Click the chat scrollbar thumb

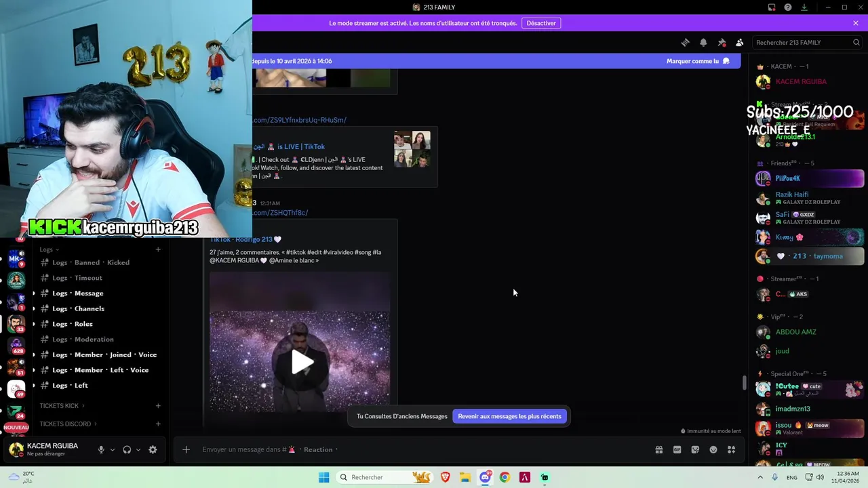coord(744,383)
